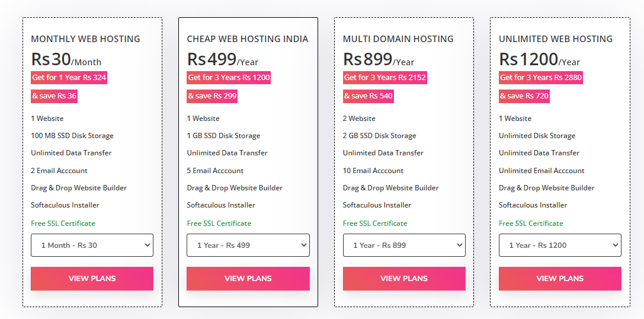Click the '& save Rs 36' badge
This screenshot has width=644, height=319.
coord(55,96)
